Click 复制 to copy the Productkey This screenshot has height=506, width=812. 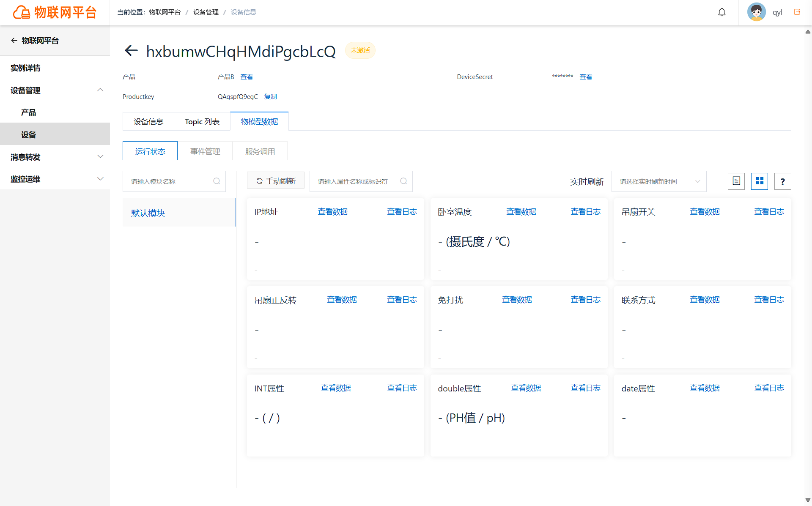[x=271, y=97]
